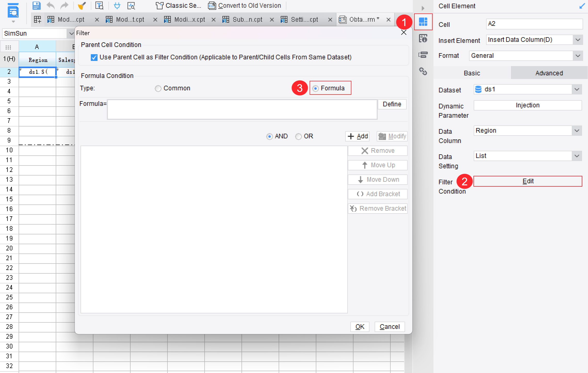The image size is (588, 373).
Task: Open the Hyperlink sidebar chain icon
Action: pyautogui.click(x=423, y=71)
